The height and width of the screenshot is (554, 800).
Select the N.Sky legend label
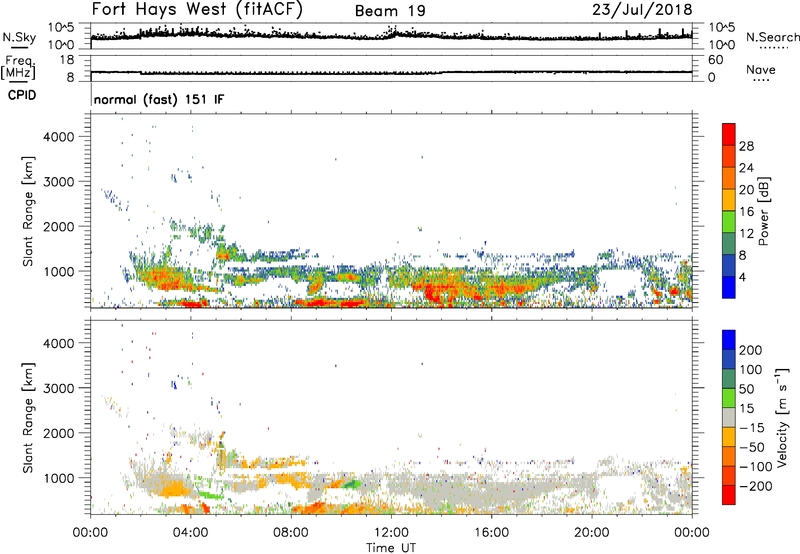(x=19, y=37)
